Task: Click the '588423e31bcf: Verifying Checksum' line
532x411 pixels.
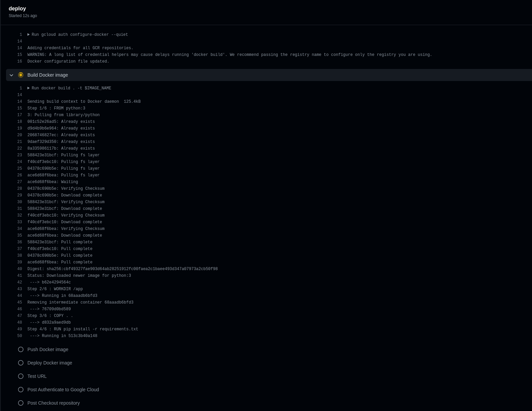Action: pyautogui.click(x=66, y=202)
